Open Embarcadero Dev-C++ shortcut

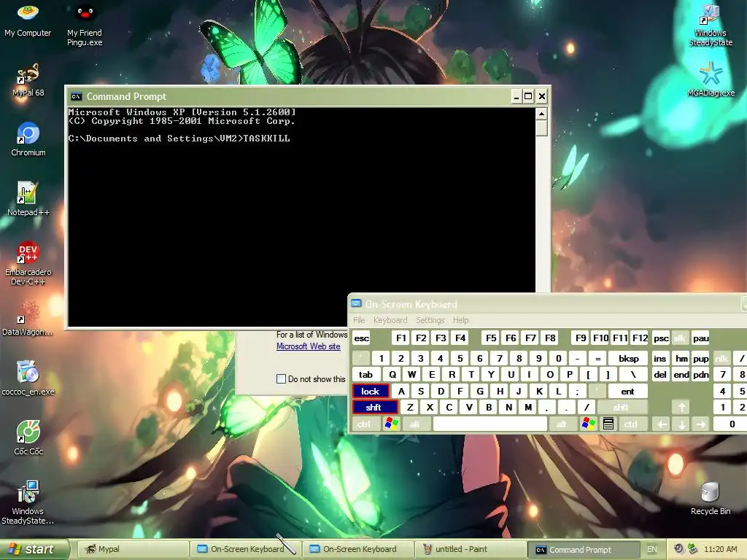pos(28,263)
